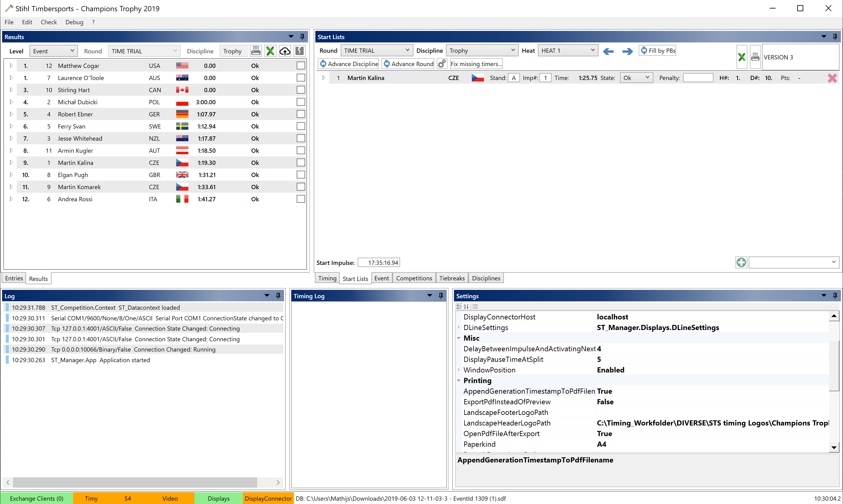Click the Fix missing timers button
This screenshot has height=504, width=843.
coord(476,64)
